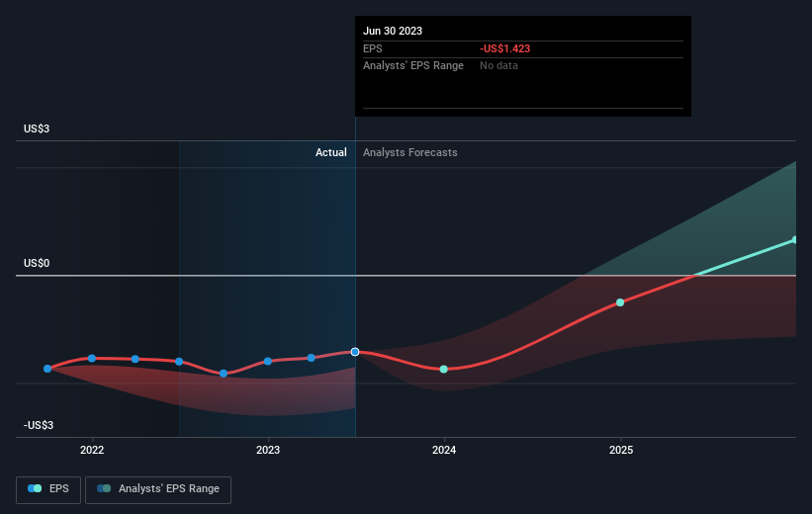Click the 2022 x-axis label
The image size is (812, 514).
click(92, 450)
